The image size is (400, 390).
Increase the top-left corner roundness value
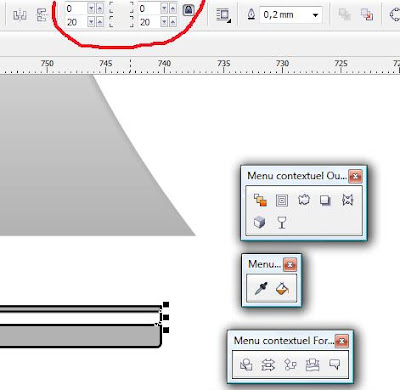pyautogui.click(x=100, y=9)
